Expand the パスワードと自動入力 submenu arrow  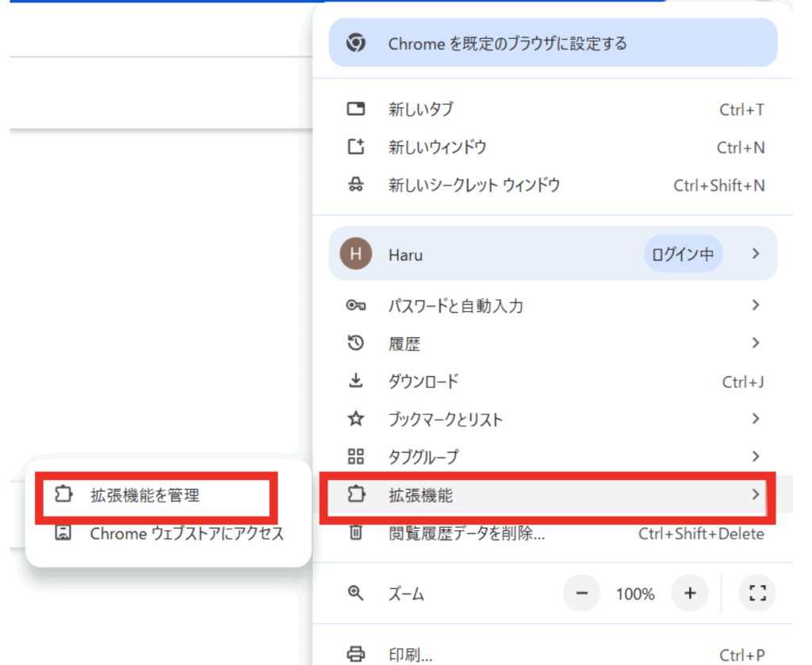pyautogui.click(x=756, y=305)
